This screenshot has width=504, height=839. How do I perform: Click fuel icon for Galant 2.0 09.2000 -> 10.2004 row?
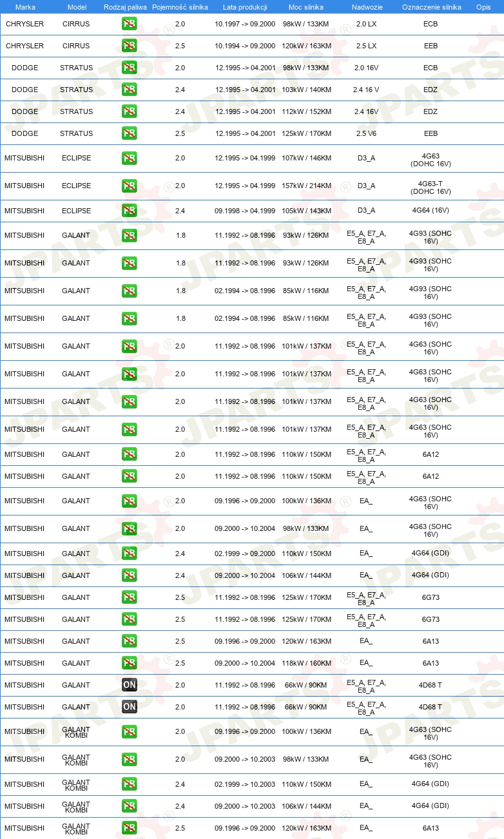coord(129,528)
